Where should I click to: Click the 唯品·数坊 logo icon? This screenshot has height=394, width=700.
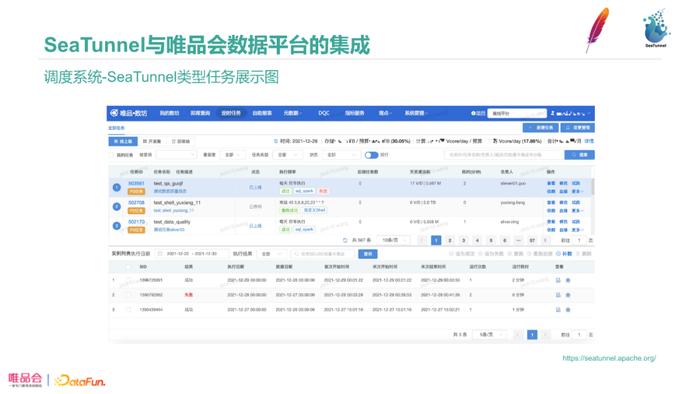click(115, 113)
